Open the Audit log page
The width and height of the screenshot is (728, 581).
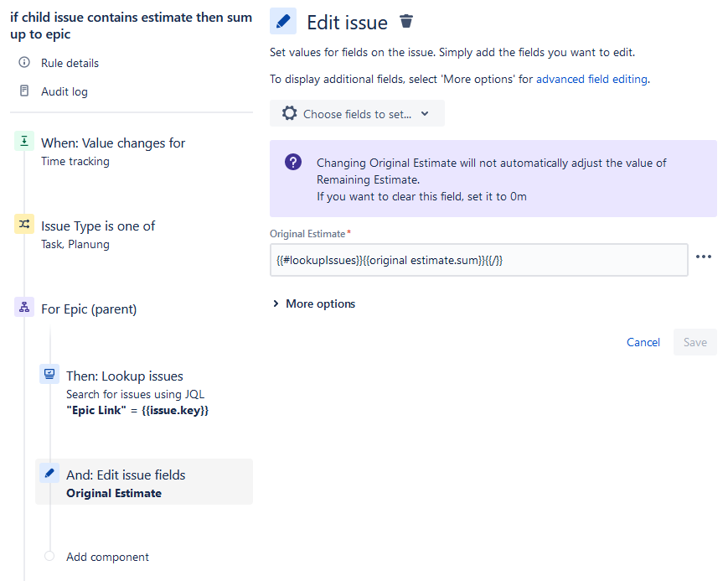coord(65,91)
